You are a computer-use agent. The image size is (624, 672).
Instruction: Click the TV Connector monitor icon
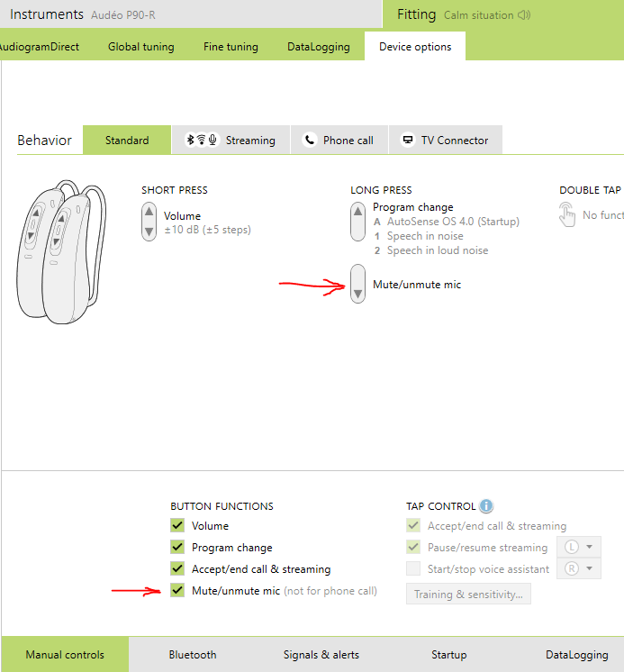click(408, 141)
